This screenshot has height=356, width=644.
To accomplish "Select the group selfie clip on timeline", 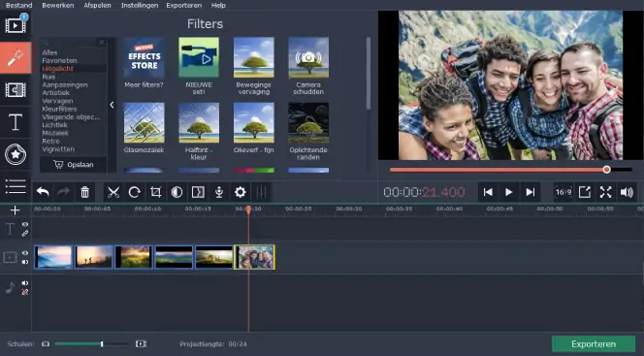I will [x=254, y=257].
